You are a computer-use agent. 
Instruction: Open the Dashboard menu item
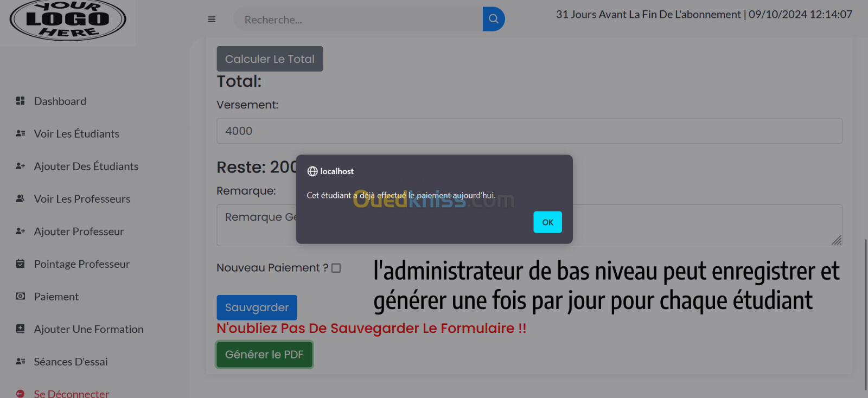[60, 101]
